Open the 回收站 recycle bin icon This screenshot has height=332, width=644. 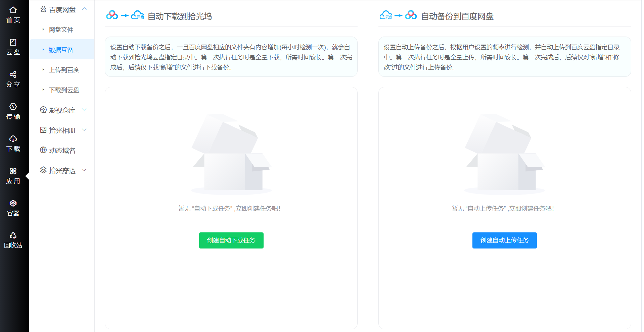click(13, 235)
